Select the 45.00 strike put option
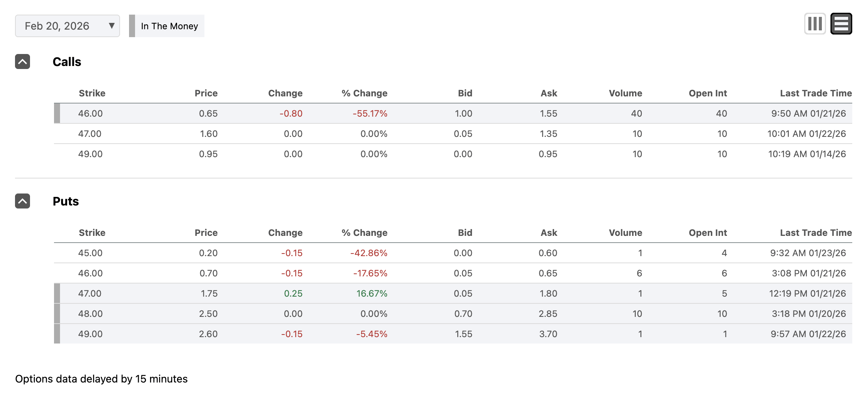Image resolution: width=868 pixels, height=396 pixels. (x=90, y=253)
